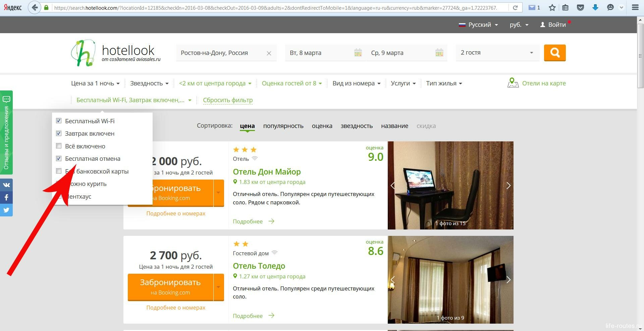Open the Звездность filter dropdown
Viewport: 644px width, 331px height.
tap(149, 83)
